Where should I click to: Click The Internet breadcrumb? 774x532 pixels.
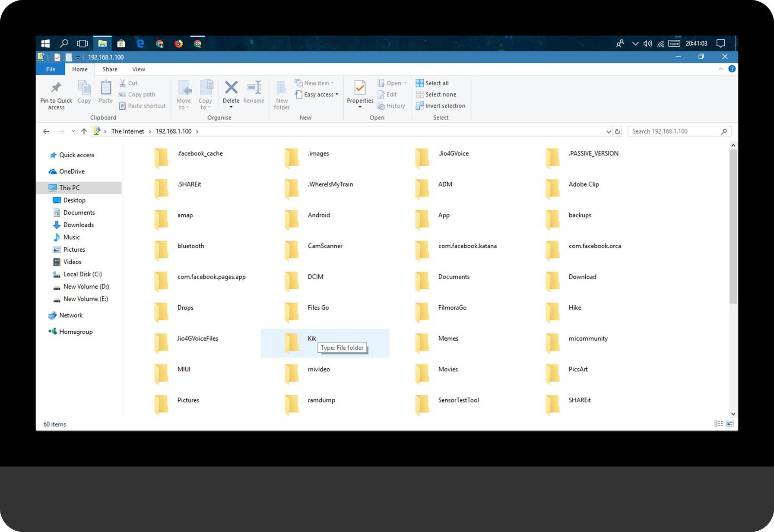pos(127,131)
